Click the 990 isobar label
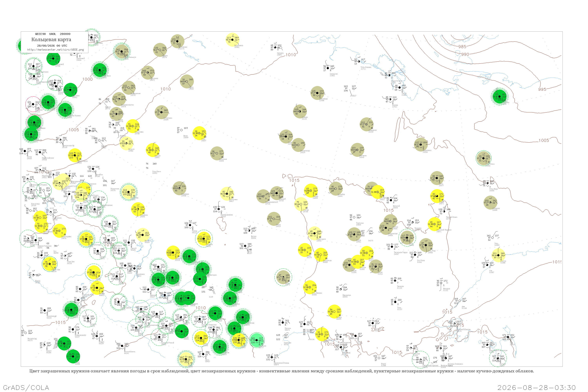 [x=465, y=54]
